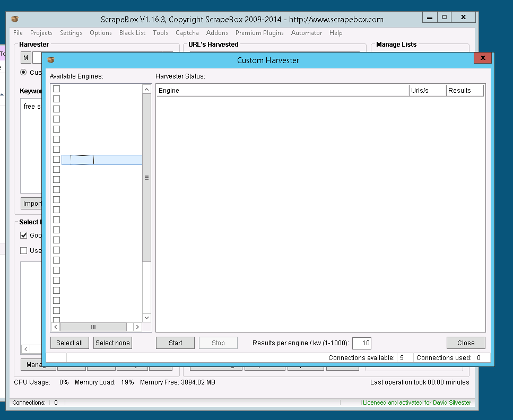This screenshot has width=513, height=420.
Task: Open the Captcha menu
Action: (x=187, y=33)
